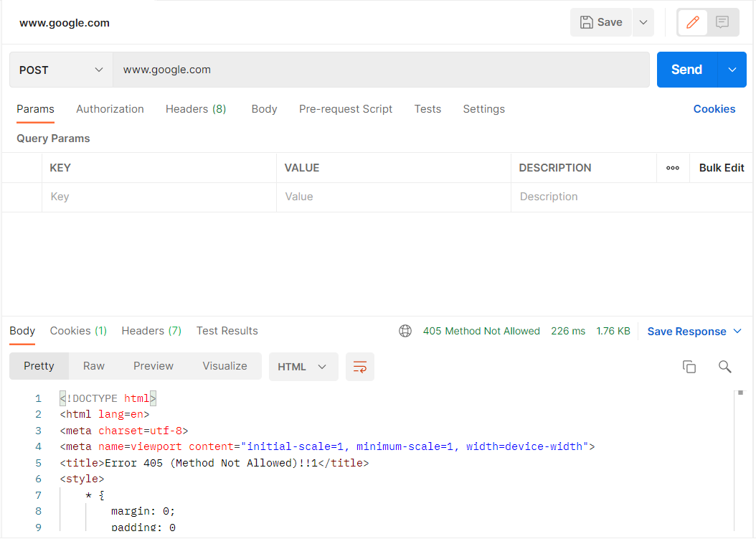
Task: Switch to the Tests tab
Action: pyautogui.click(x=427, y=109)
